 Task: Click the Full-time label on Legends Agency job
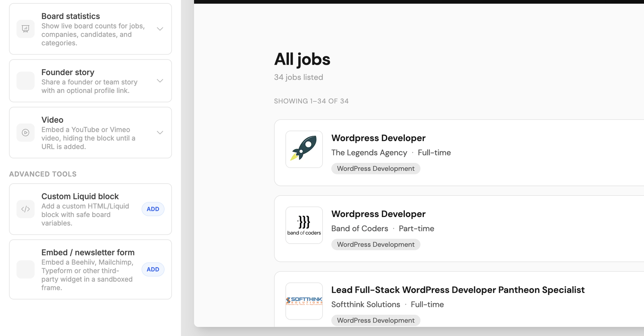point(434,153)
